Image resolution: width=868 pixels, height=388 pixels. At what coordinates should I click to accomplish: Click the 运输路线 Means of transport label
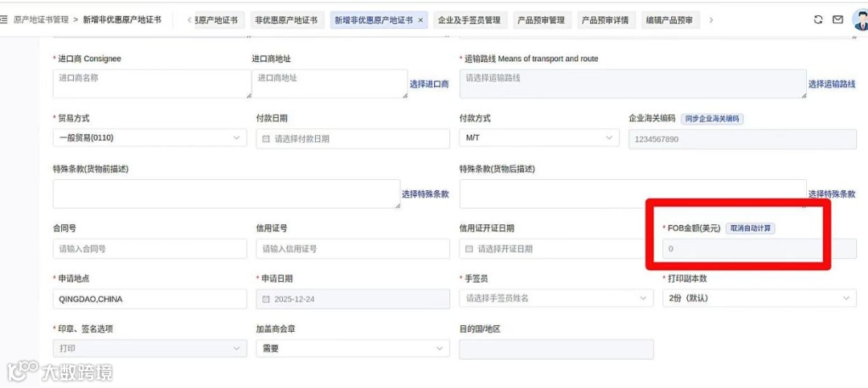531,59
